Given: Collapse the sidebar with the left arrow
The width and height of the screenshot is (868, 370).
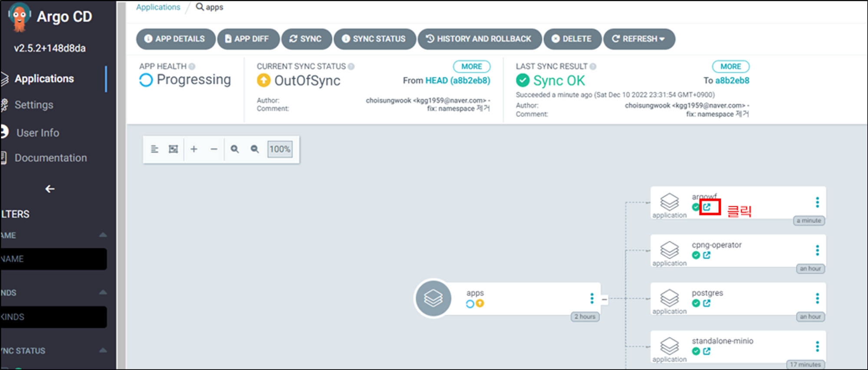Looking at the screenshot, I should (50, 189).
